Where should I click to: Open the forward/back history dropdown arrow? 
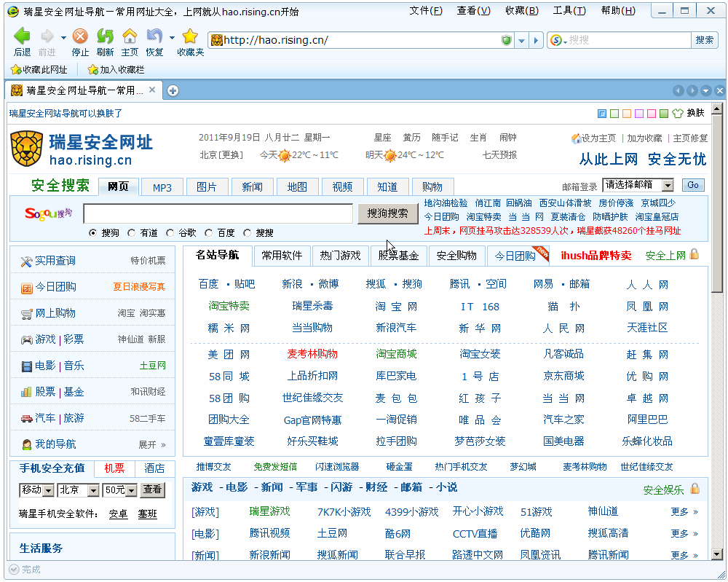coord(63,38)
